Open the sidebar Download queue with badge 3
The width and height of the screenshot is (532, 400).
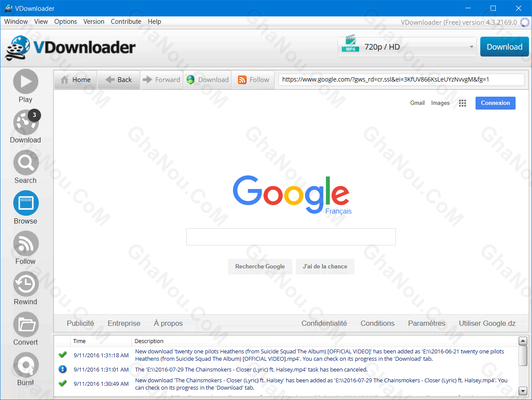(26, 126)
